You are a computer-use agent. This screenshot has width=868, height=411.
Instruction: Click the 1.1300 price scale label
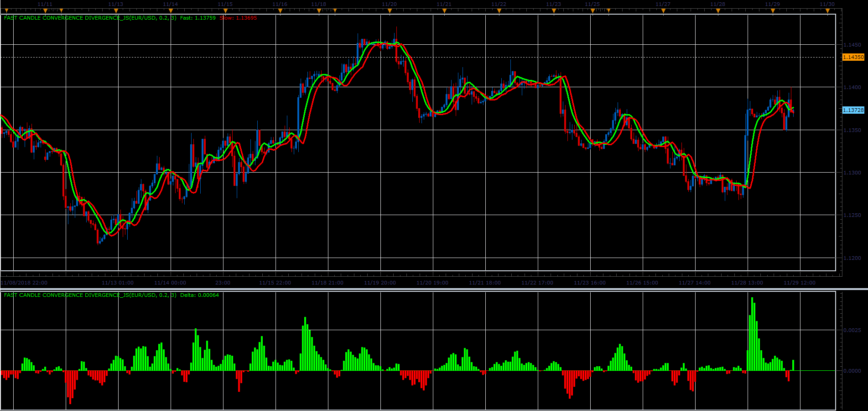coord(852,173)
